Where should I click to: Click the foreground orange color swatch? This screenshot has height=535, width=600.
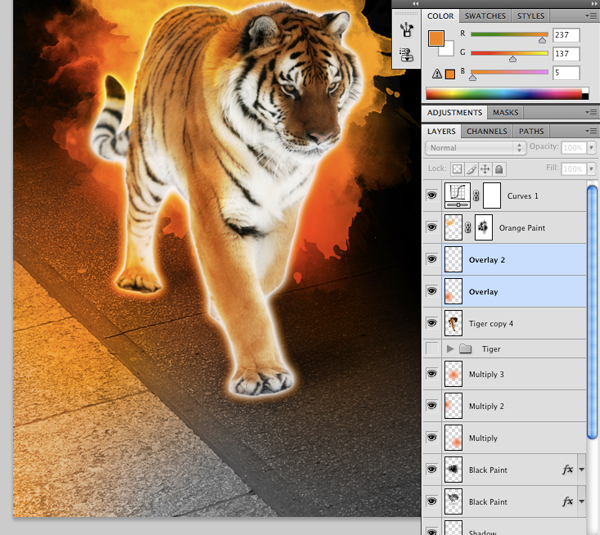click(x=436, y=38)
